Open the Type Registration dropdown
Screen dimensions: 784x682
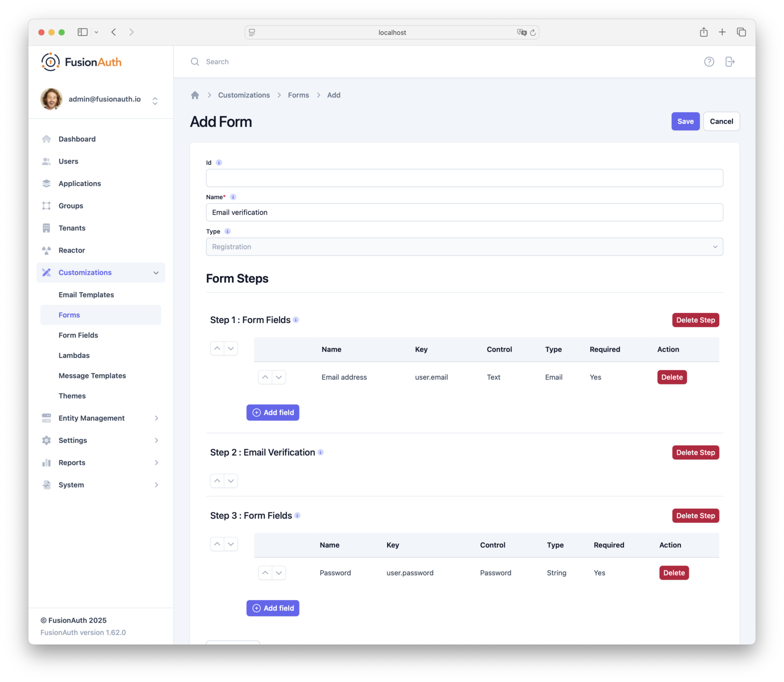pos(464,247)
